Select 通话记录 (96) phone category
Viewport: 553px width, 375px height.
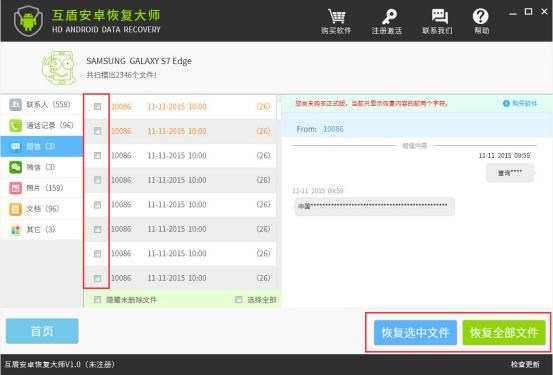tap(42, 125)
